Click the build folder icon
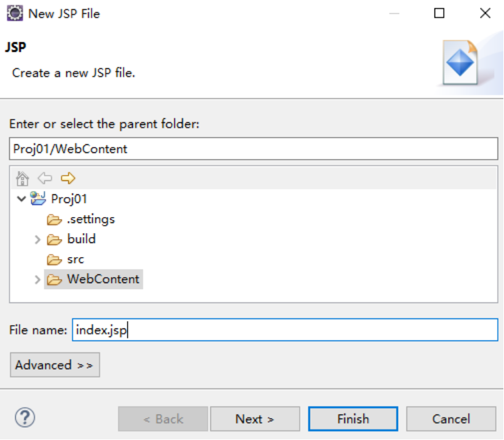 [x=54, y=240]
